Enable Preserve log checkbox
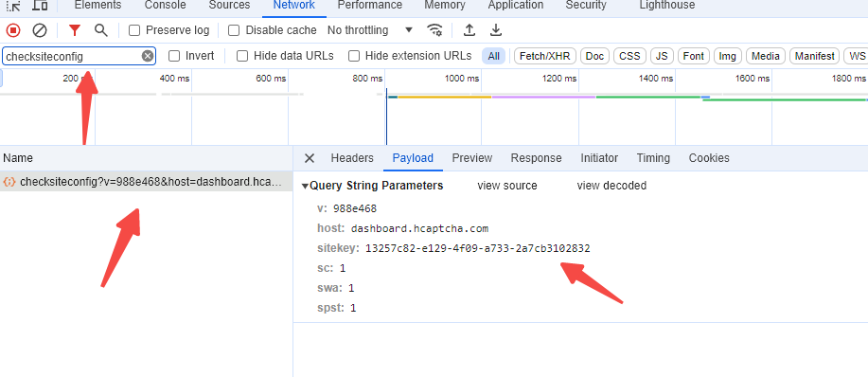The image size is (868, 377). click(x=134, y=30)
